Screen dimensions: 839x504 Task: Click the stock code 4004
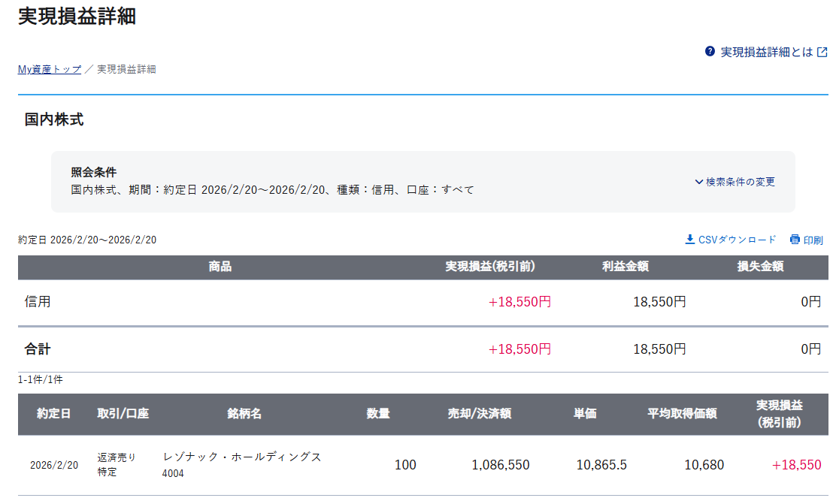point(173,474)
